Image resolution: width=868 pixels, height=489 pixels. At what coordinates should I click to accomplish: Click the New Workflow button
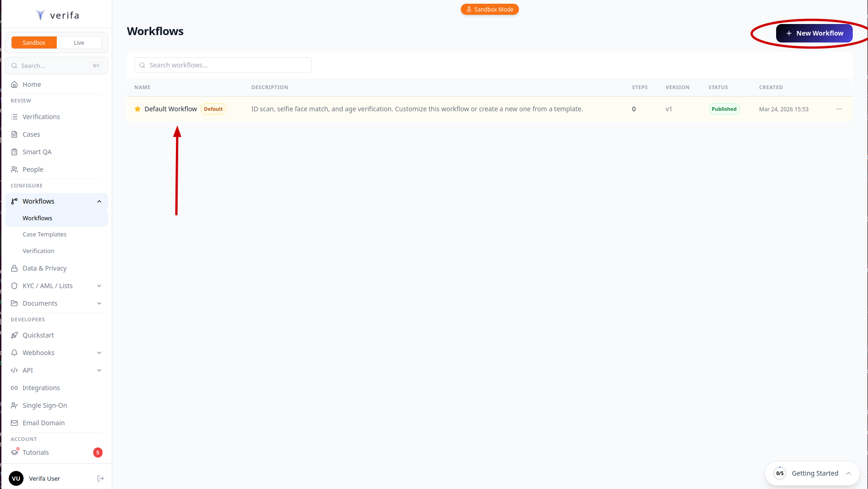814,33
